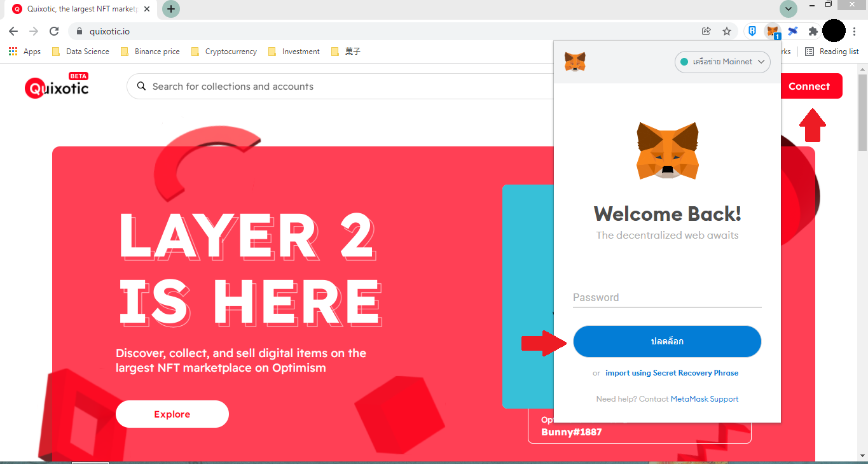Click the Explore button
The width and height of the screenshot is (868, 464).
pyautogui.click(x=172, y=414)
